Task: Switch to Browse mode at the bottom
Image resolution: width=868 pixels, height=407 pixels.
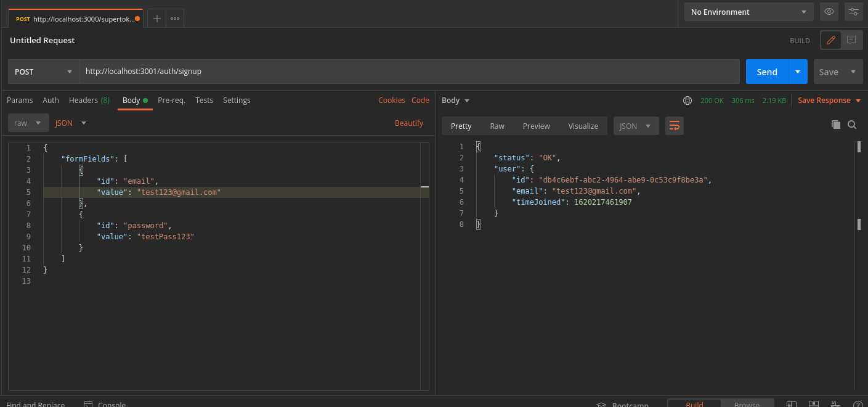Action: [747, 404]
